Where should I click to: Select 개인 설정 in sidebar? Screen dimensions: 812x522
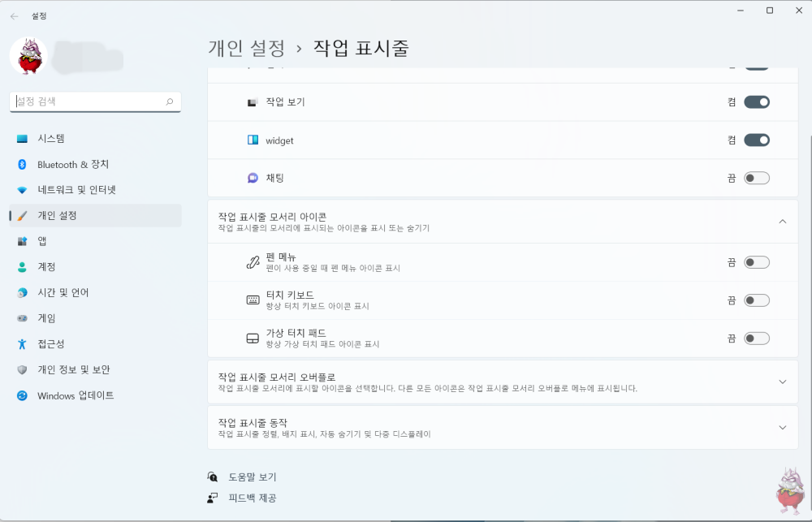(x=95, y=215)
